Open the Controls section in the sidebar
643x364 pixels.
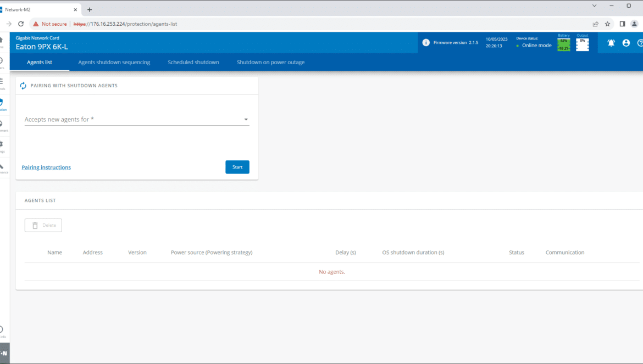pos(2,83)
